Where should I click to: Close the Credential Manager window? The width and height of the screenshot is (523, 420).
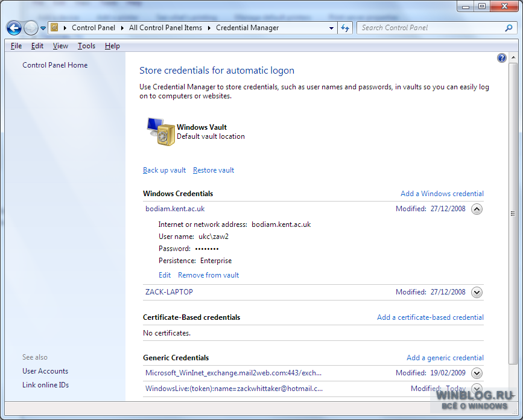[x=504, y=7]
